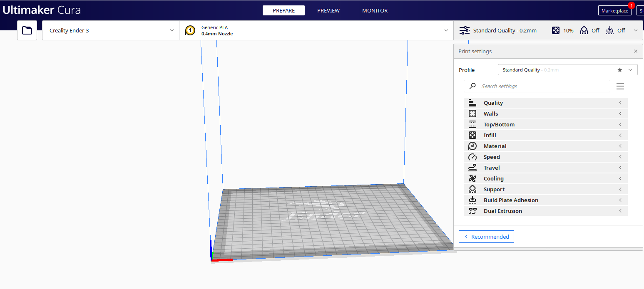The height and width of the screenshot is (289, 644).
Task: Switch back to Recommended settings
Action: pyautogui.click(x=486, y=237)
